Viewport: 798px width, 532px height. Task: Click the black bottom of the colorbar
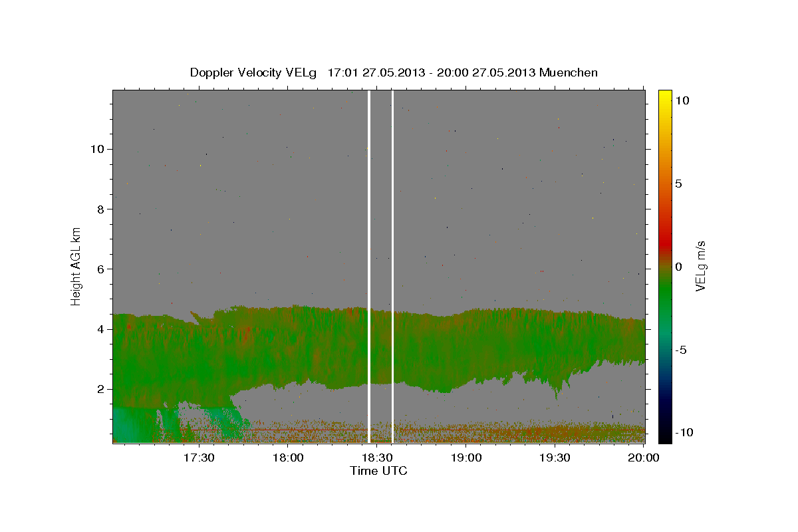664,436
